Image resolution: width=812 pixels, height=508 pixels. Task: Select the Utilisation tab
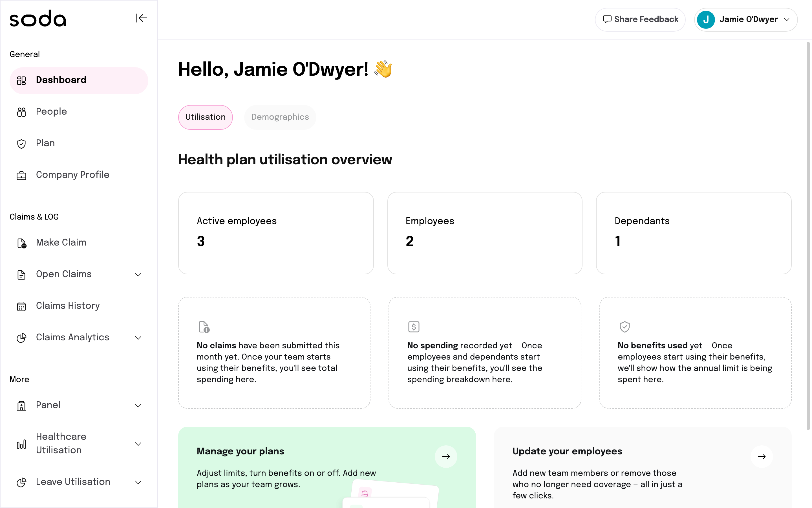205,117
